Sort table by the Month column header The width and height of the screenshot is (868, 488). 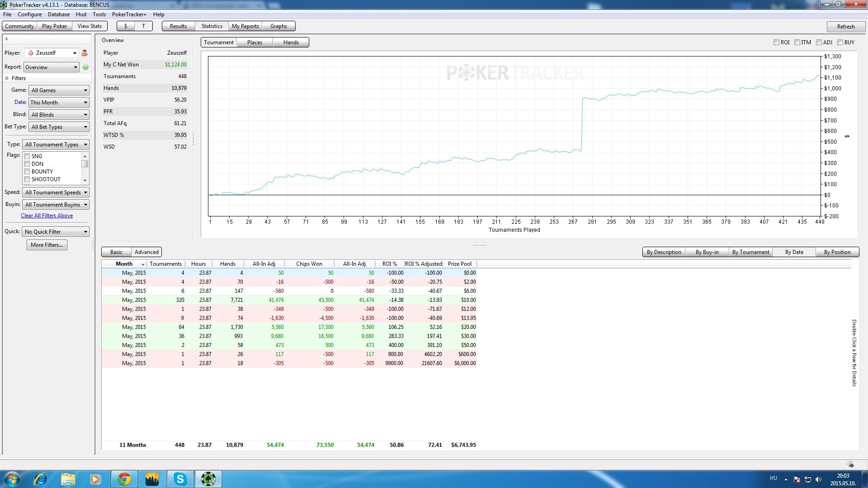[x=124, y=264]
